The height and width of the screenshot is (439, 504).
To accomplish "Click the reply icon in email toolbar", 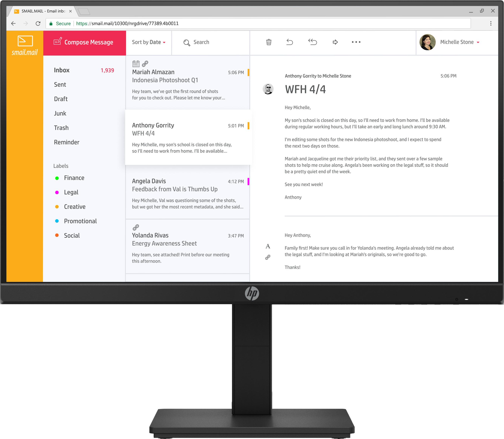I will (290, 42).
